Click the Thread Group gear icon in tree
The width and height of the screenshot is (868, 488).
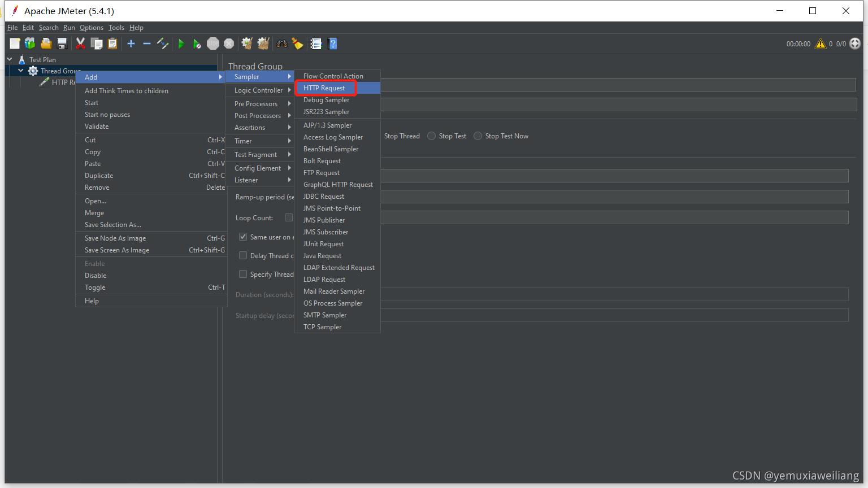click(33, 71)
